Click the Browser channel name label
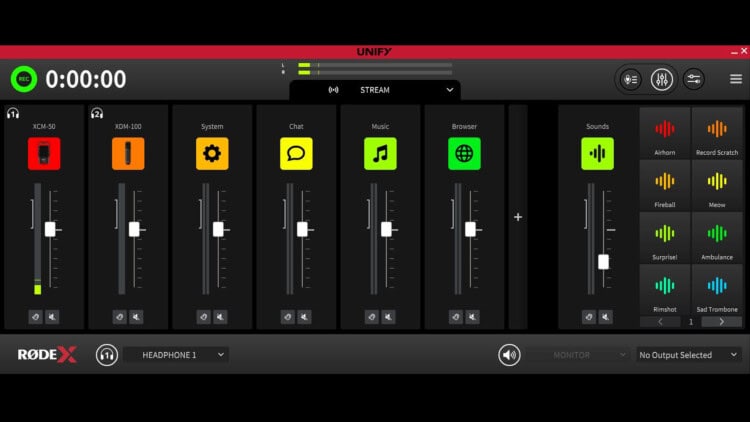750x422 pixels. tap(464, 126)
